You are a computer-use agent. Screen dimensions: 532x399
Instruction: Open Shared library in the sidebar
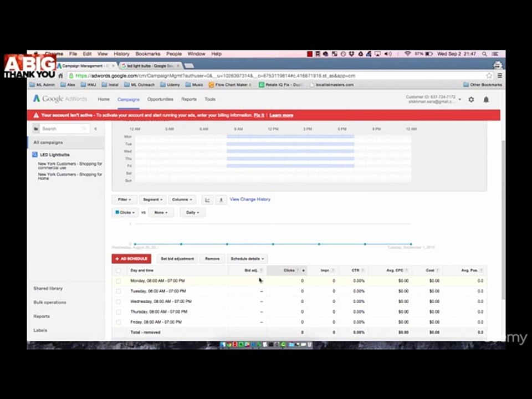pos(48,288)
